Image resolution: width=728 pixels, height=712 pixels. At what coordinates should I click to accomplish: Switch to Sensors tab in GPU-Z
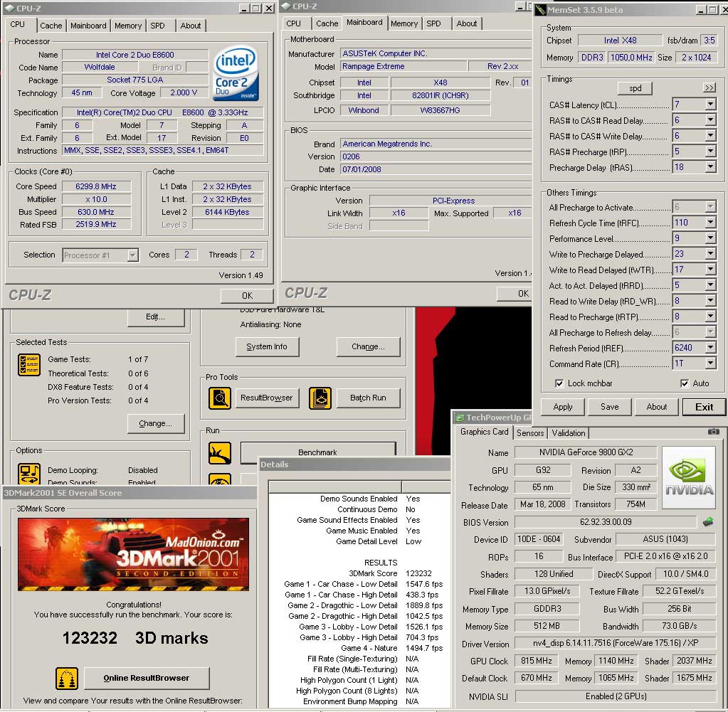(530, 433)
